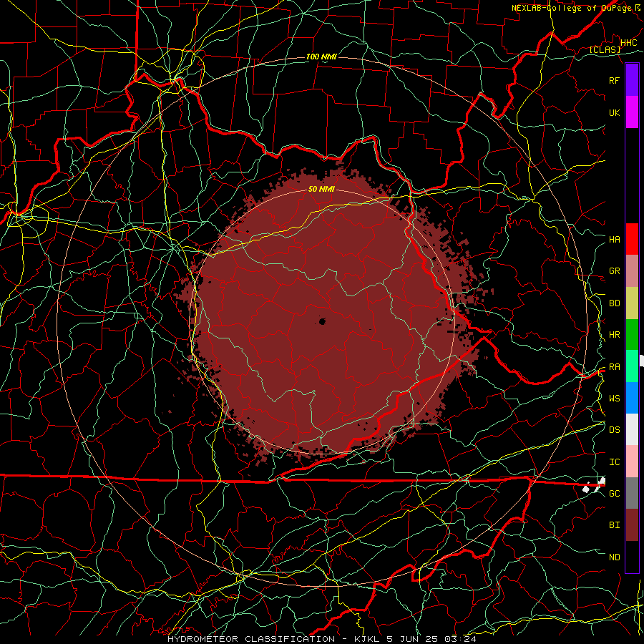Click the GC legend label
The image size is (644, 644).
(x=615, y=493)
